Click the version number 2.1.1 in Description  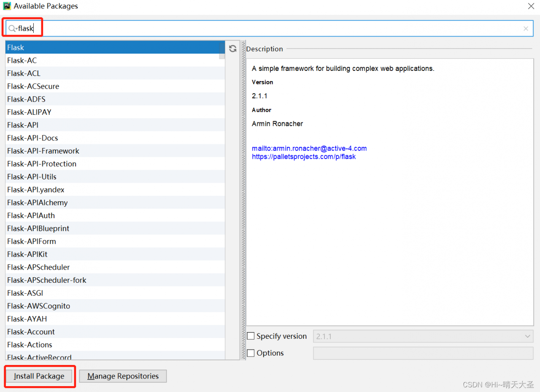pyautogui.click(x=259, y=96)
